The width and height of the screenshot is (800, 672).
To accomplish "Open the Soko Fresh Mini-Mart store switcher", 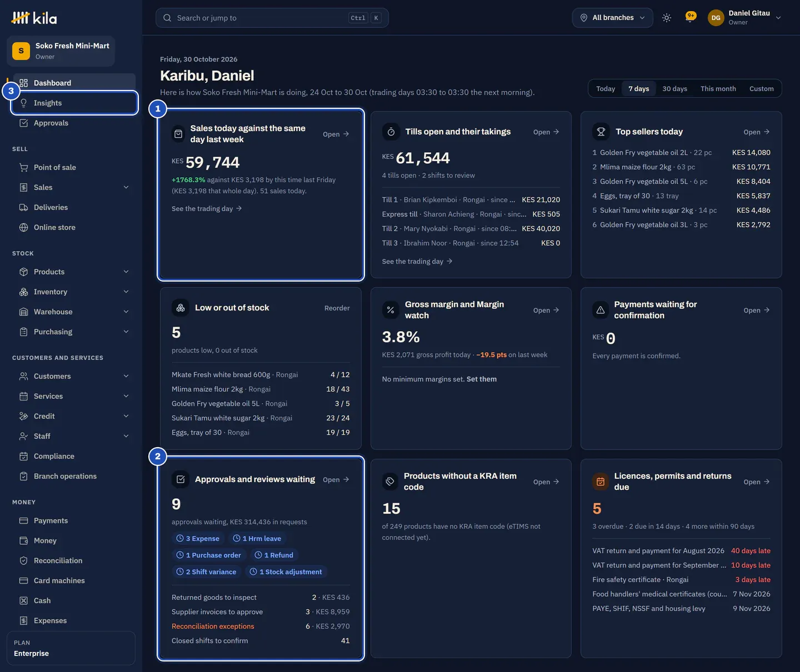I will (61, 51).
